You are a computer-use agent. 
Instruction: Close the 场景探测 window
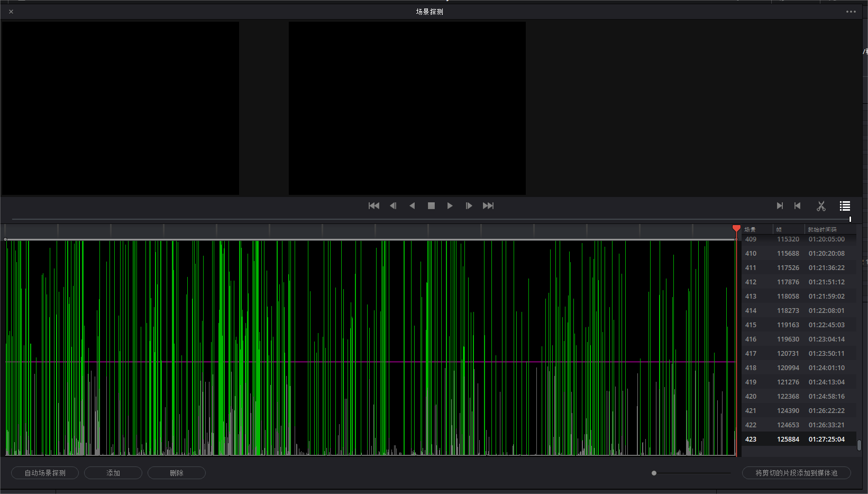coord(11,12)
